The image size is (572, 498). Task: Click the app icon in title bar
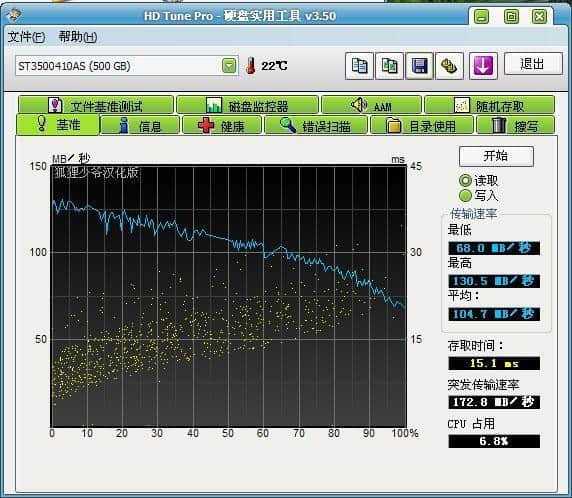[14, 15]
